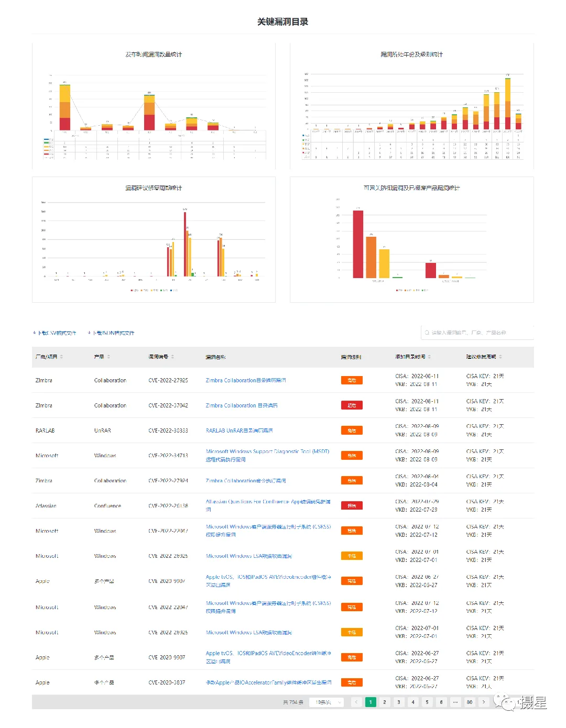The image size is (566, 728).
Task: Click red severity badge for CVE-2022-37042
Action: pyautogui.click(x=352, y=405)
